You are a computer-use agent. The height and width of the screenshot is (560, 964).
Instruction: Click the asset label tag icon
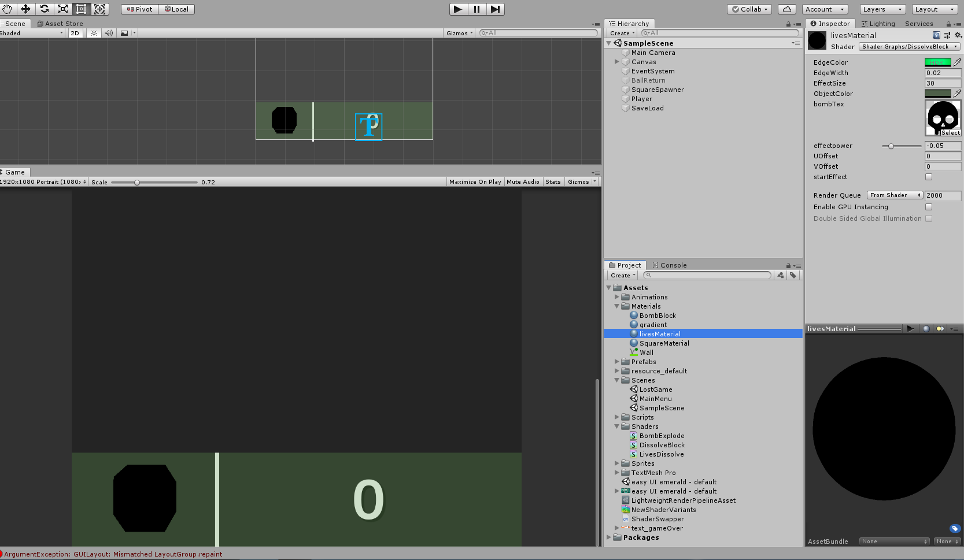pyautogui.click(x=955, y=528)
